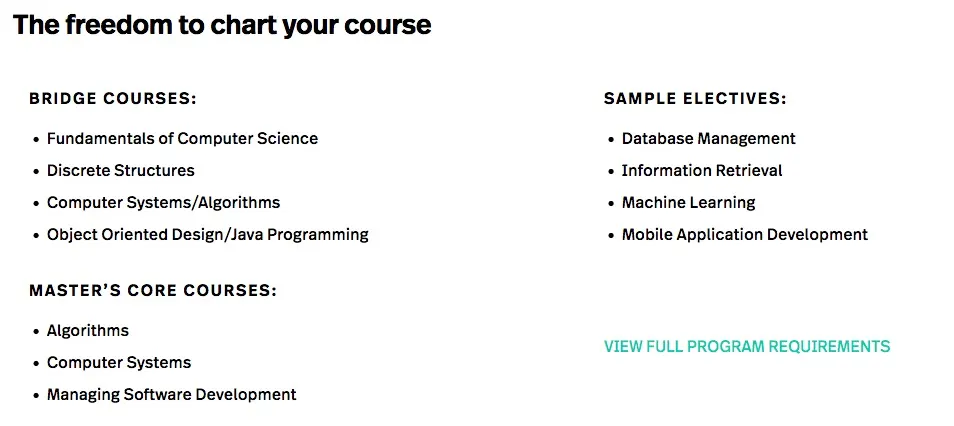Select the Machine Learning elective
This screenshot has height=426, width=954.
point(688,203)
